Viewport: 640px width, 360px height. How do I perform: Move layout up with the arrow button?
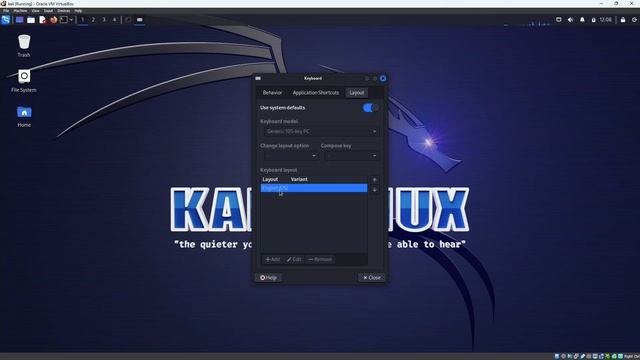coord(374,180)
